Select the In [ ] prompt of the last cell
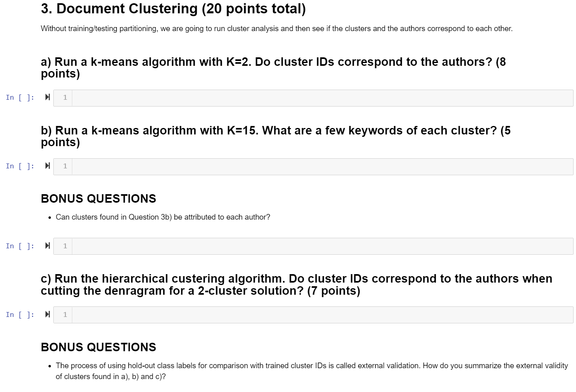 click(20, 314)
